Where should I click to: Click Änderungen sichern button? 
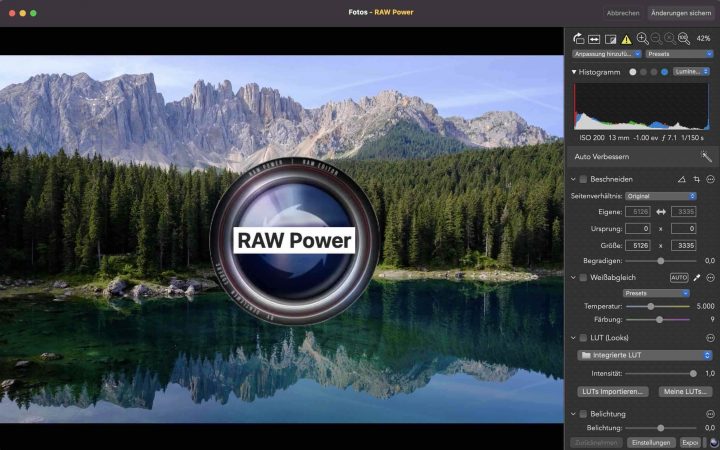[681, 13]
